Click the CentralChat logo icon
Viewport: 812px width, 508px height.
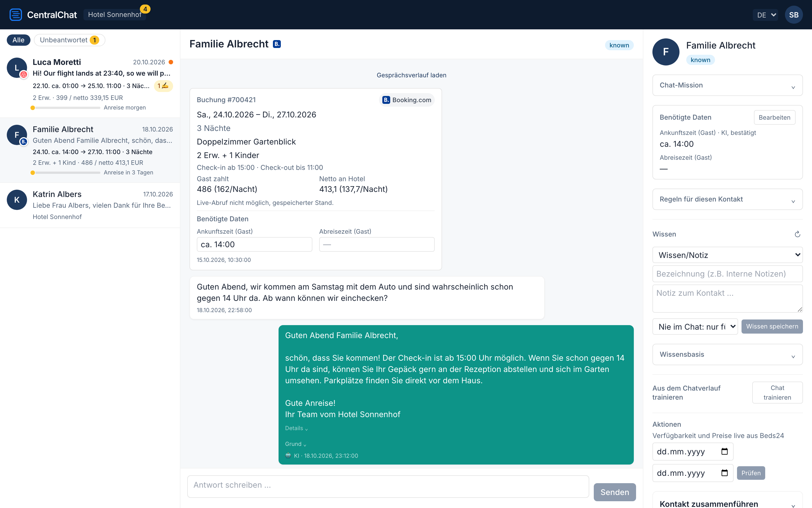16,15
